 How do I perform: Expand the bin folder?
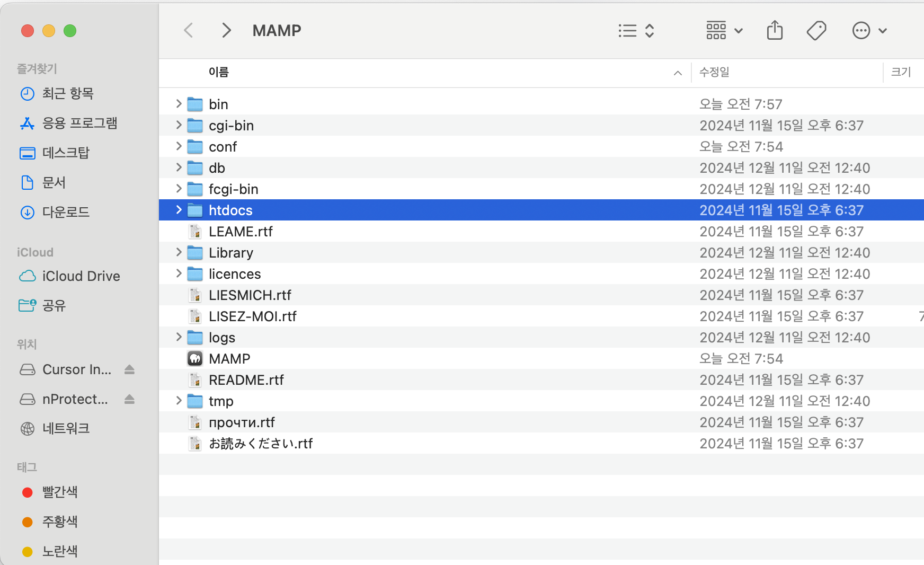(x=179, y=104)
